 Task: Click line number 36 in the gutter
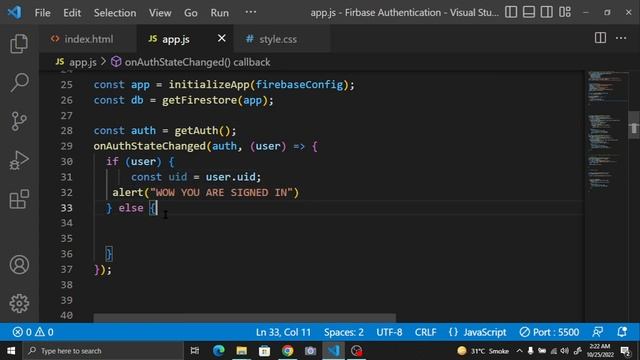pyautogui.click(x=67, y=254)
